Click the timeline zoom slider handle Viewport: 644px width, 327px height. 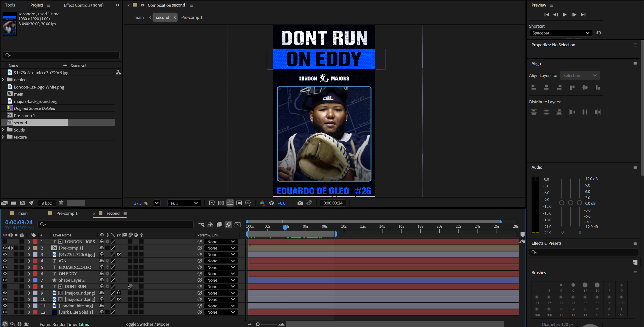(257, 324)
